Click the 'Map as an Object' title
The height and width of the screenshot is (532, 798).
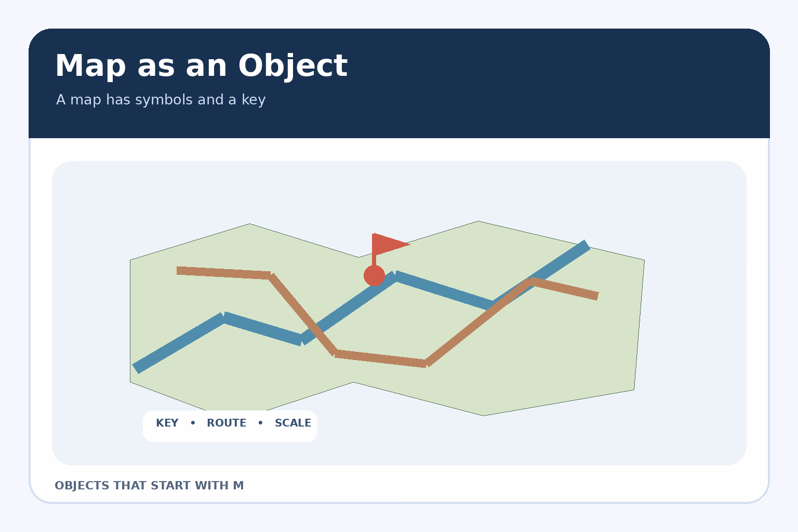pos(201,66)
